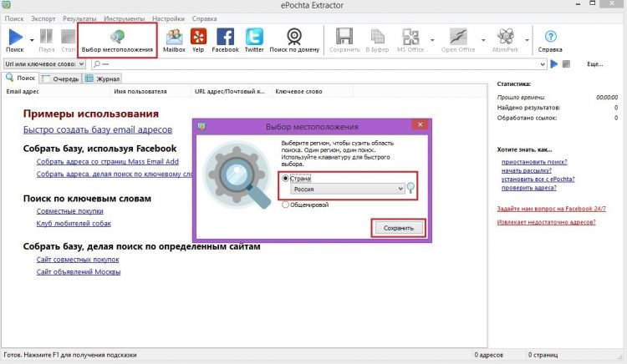Screen dimensions: 627x364
Task: Click into the keyword search input field
Action: [320, 63]
